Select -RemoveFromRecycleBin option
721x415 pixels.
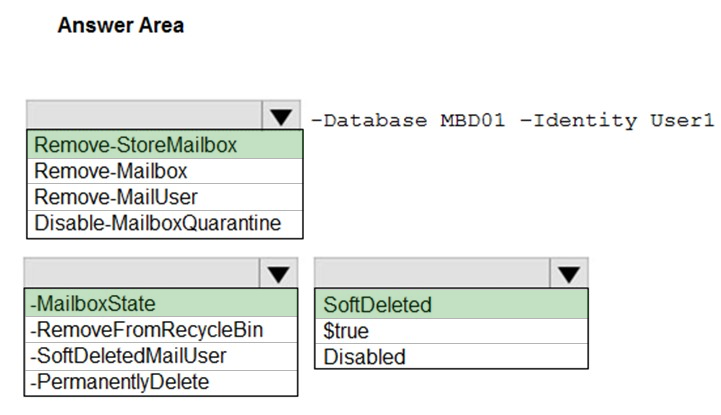coord(161,330)
